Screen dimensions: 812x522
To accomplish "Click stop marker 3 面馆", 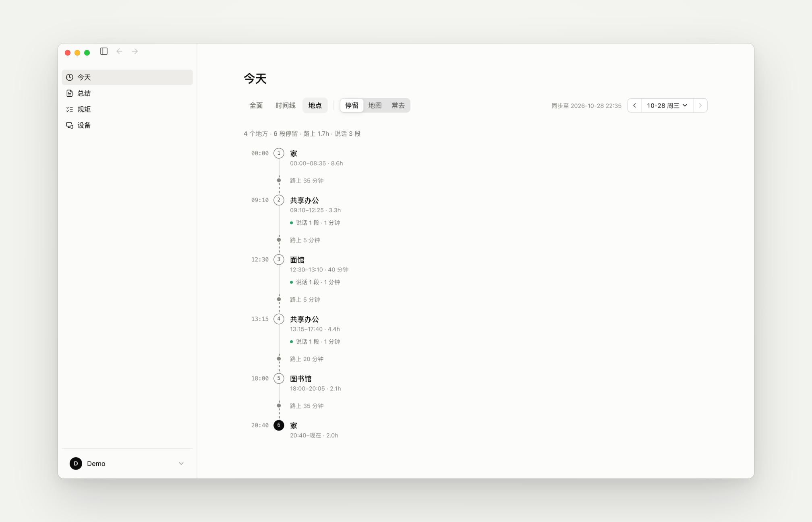I will tap(279, 260).
